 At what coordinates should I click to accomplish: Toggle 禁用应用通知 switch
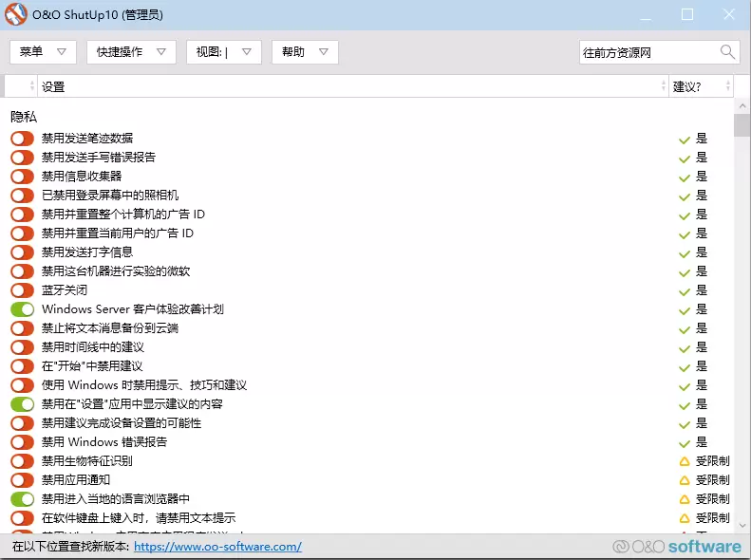click(22, 480)
